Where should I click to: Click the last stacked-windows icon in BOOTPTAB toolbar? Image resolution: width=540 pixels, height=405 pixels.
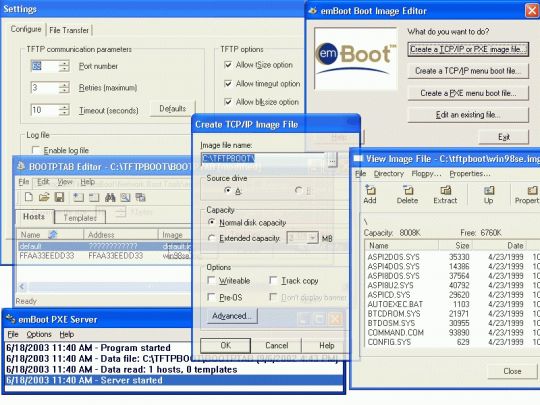pos(140,197)
